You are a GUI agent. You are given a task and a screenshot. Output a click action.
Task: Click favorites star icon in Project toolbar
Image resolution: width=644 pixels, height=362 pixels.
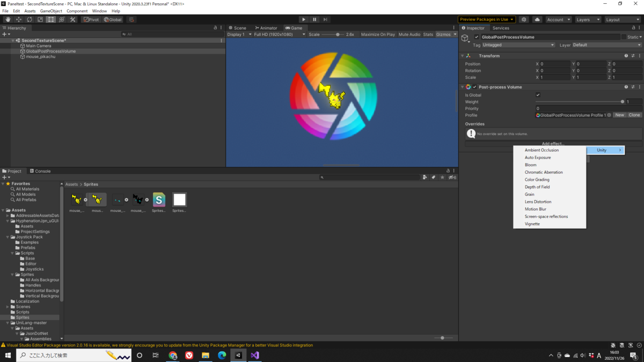442,177
